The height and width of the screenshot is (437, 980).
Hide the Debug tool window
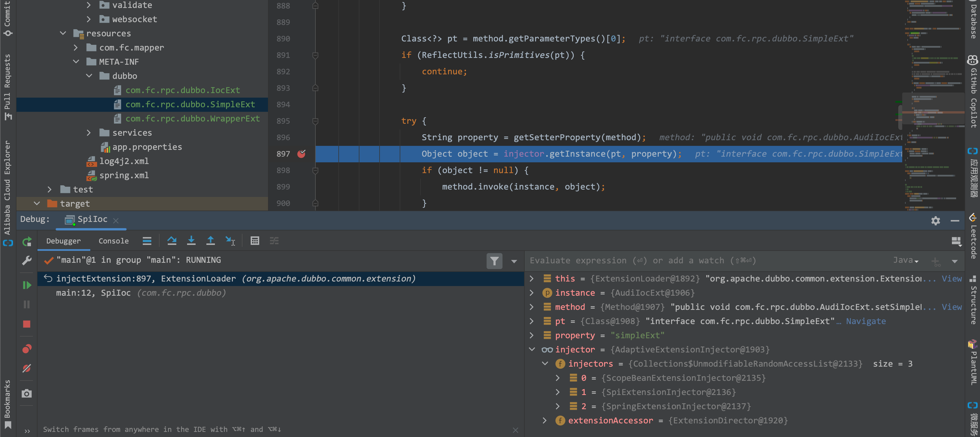tap(955, 220)
